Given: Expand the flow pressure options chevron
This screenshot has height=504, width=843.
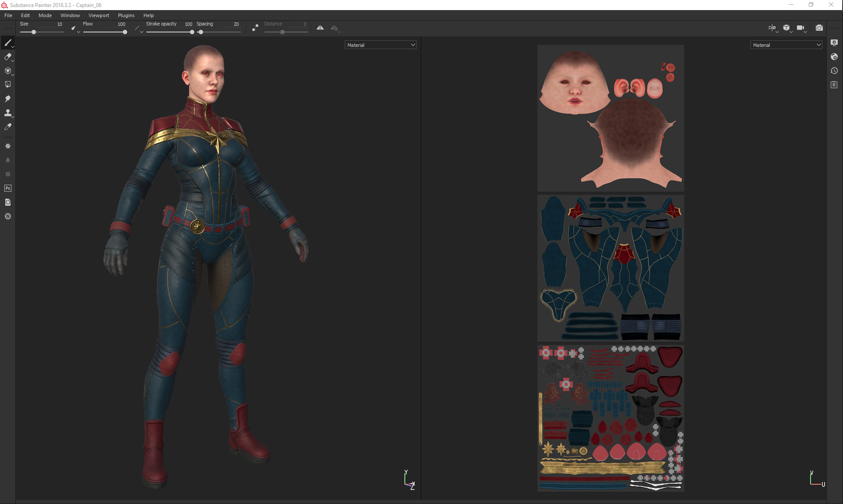Looking at the screenshot, I should (x=142, y=32).
